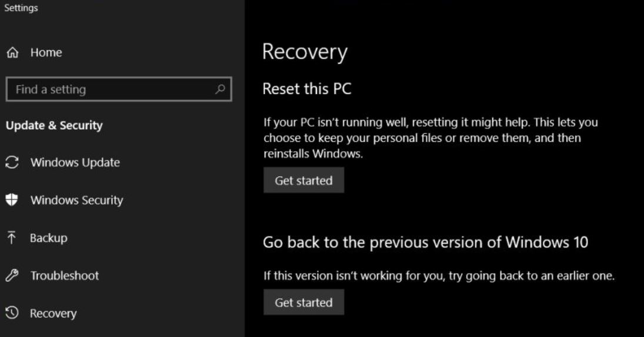Click the Recovery clock-arrow icon
This screenshot has height=337, width=644.
tap(12, 313)
